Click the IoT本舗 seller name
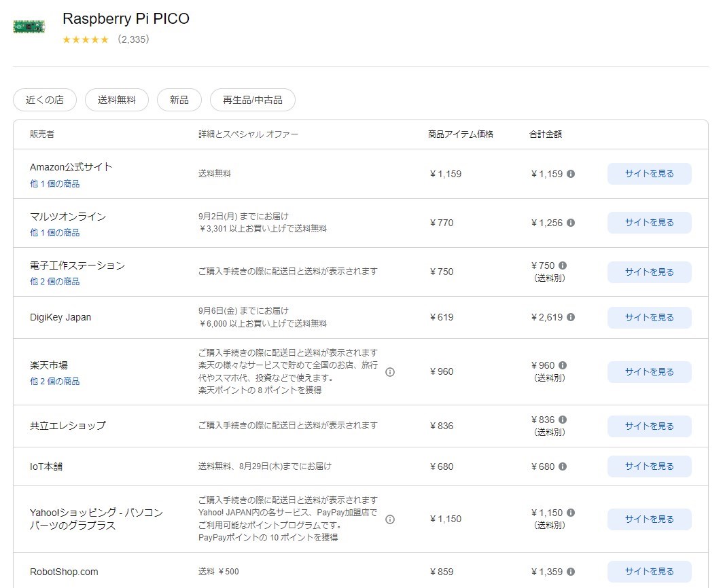This screenshot has width=723, height=588. 46,466
